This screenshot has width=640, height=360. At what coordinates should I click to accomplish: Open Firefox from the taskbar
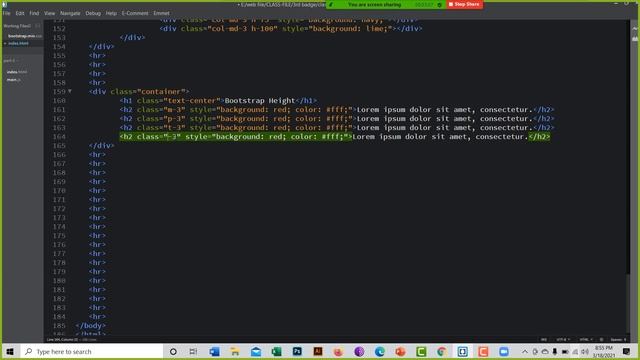(338, 351)
